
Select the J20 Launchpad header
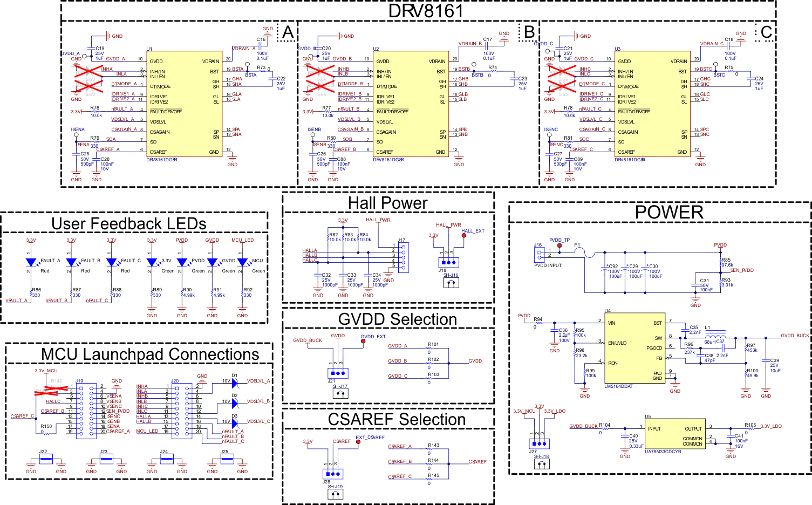pyautogui.click(x=182, y=411)
